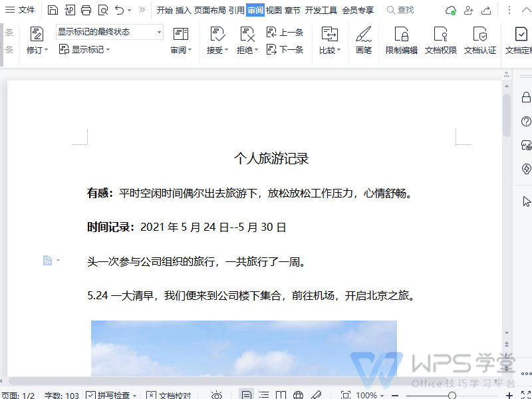Click the 文档校对 button in status bar

pyautogui.click(x=169, y=395)
